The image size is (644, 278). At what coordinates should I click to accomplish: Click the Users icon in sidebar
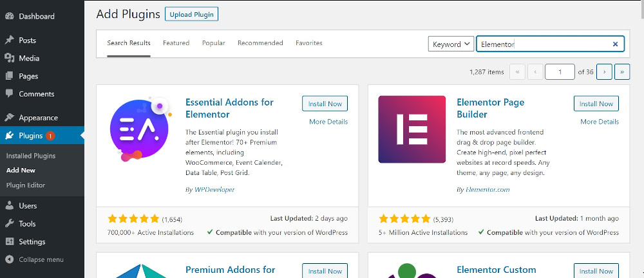(x=9, y=206)
